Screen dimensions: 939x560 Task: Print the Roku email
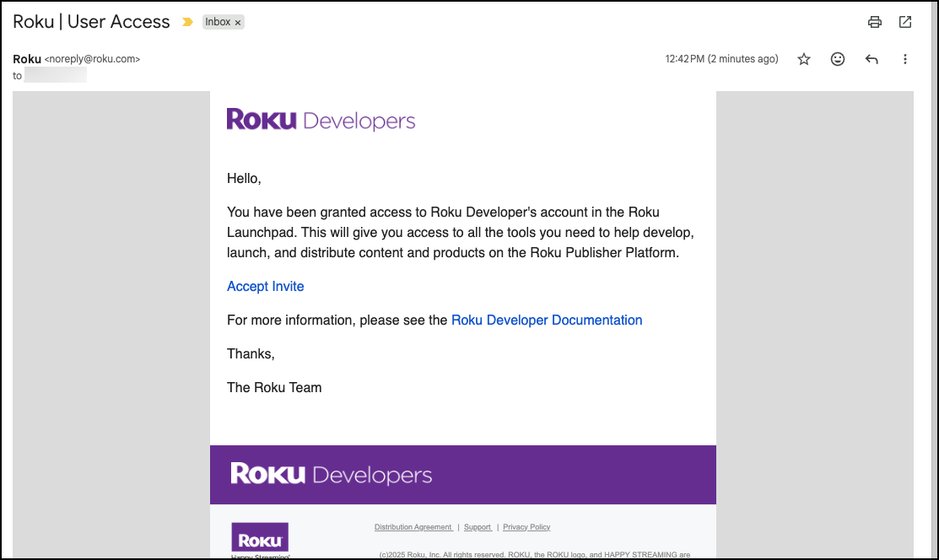click(x=875, y=22)
